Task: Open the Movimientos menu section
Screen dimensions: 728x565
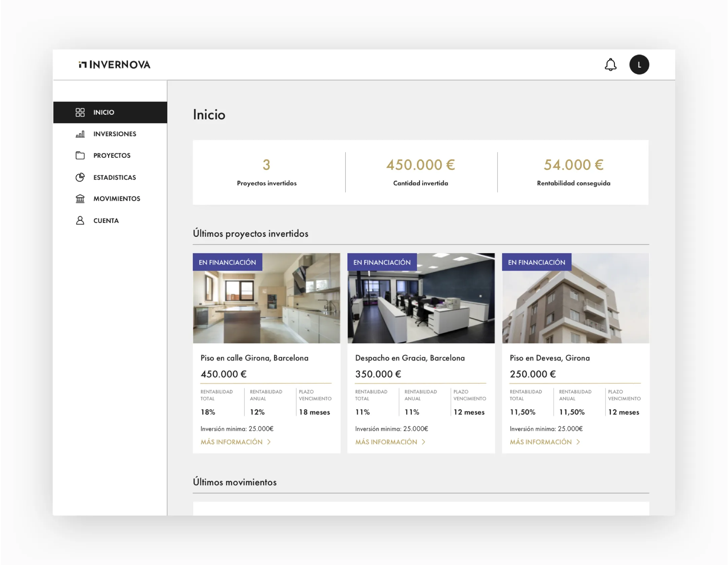Action: pyautogui.click(x=117, y=199)
